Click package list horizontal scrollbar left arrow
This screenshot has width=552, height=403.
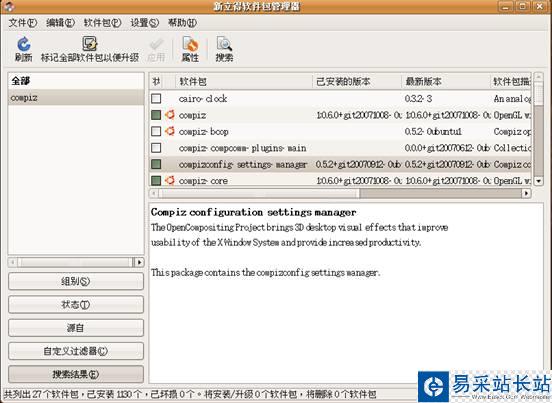click(x=154, y=193)
